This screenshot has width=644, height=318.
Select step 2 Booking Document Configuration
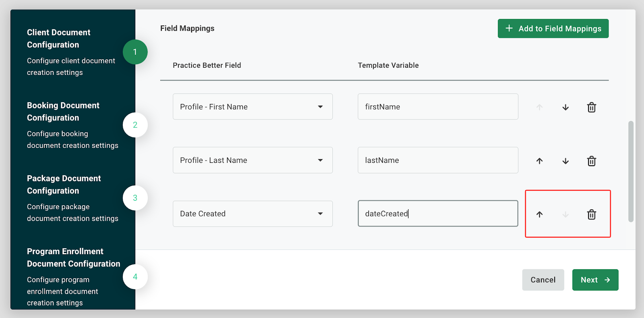pos(135,125)
